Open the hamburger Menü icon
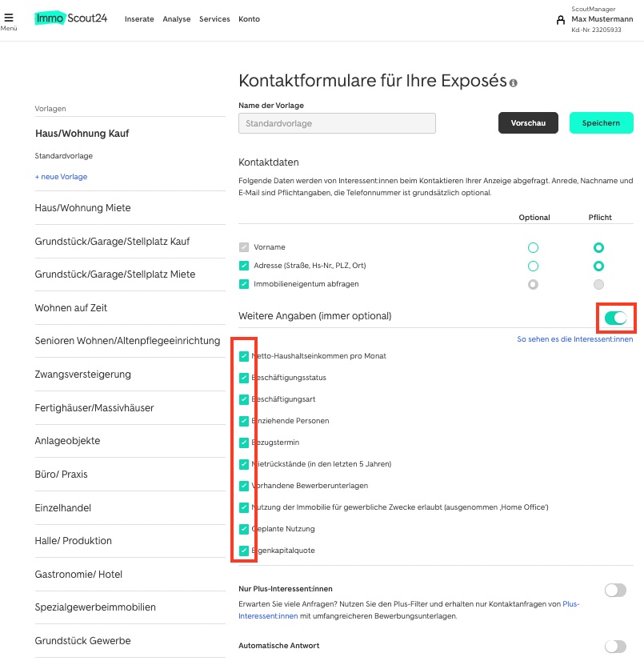Image resolution: width=644 pixels, height=665 pixels. point(9,18)
